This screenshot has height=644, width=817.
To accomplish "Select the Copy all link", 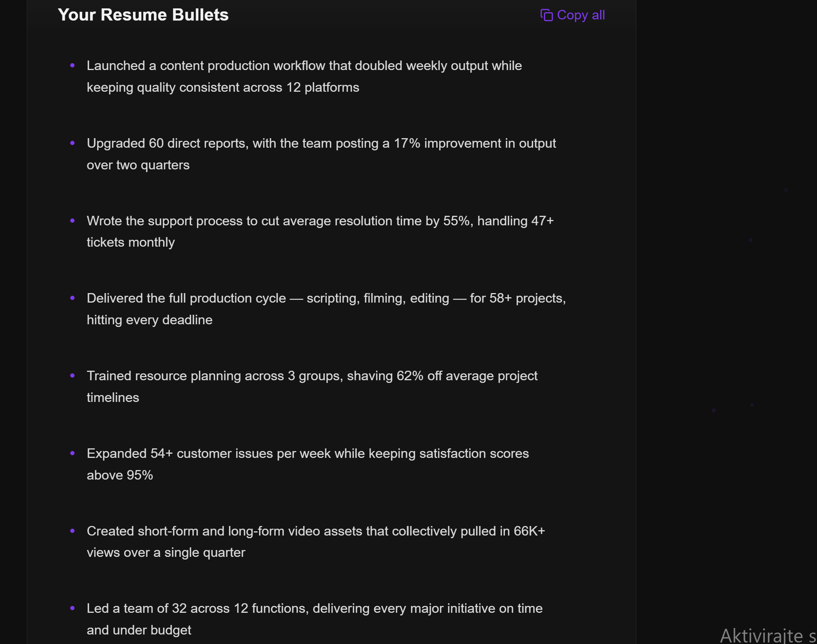I will tap(581, 15).
